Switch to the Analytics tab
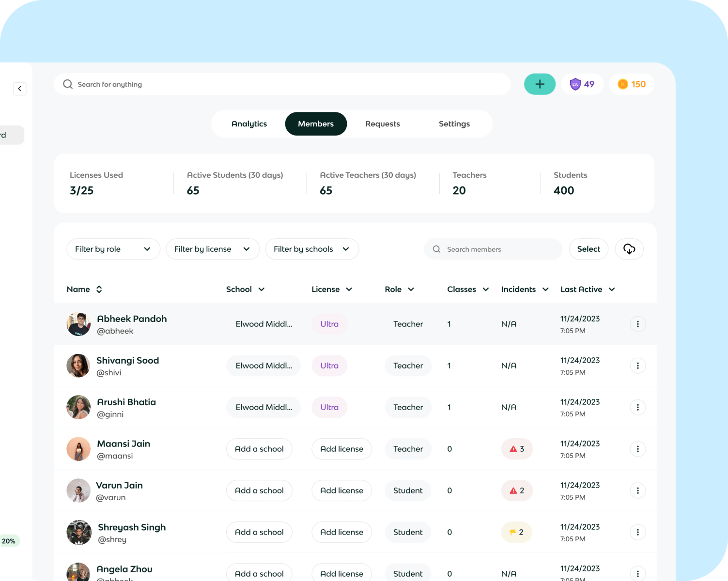 (249, 124)
